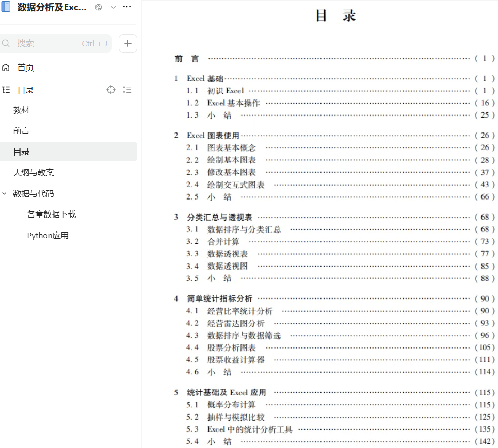Open the 教材 document
Screen dimensions: 498x448
[21, 110]
